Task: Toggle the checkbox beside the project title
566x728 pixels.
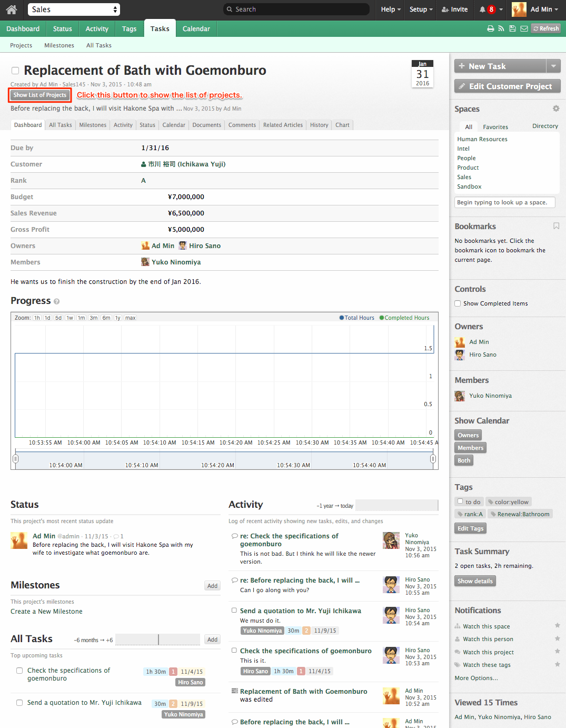Action: [15, 71]
